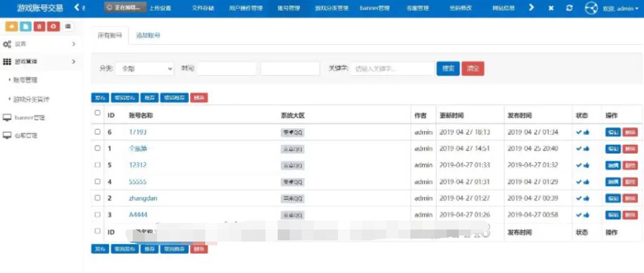Click the share network icon near admin
644x273 pixels.
591,8
